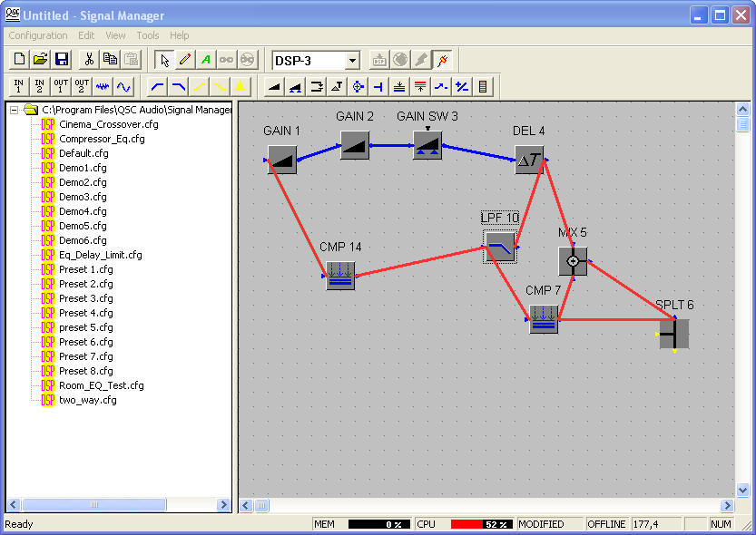Click the open folder toolbar icon

coord(40,59)
